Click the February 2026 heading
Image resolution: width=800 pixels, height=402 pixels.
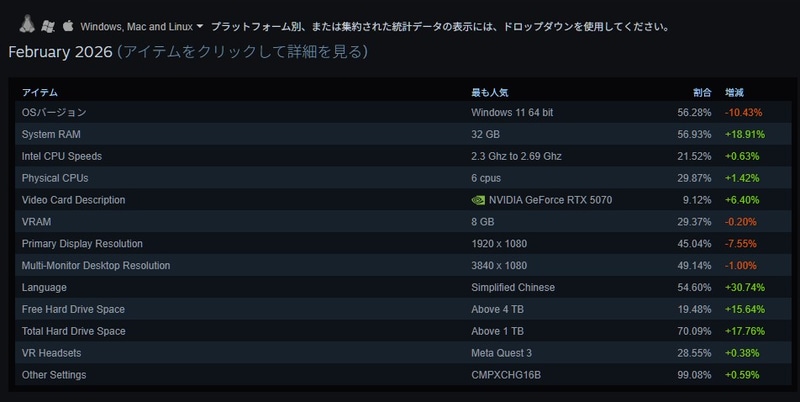click(59, 51)
